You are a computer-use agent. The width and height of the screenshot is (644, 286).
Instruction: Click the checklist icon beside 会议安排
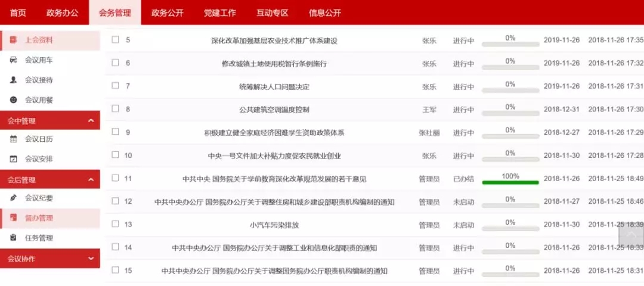[x=13, y=158]
